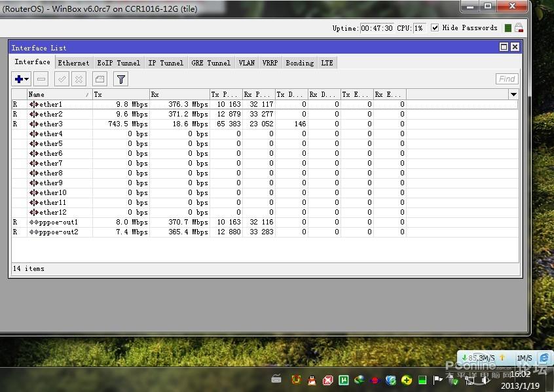Select the ether7 row name

51,163
